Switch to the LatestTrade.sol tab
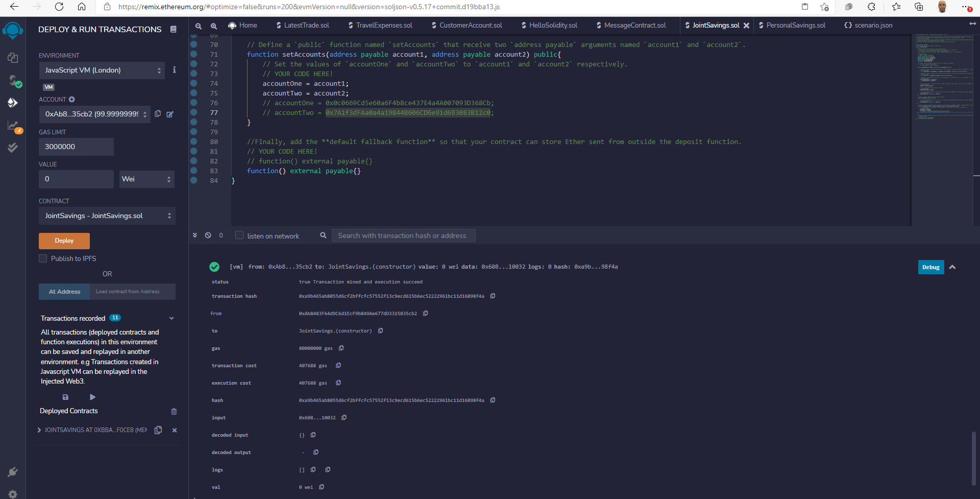980x499 pixels. [303, 26]
